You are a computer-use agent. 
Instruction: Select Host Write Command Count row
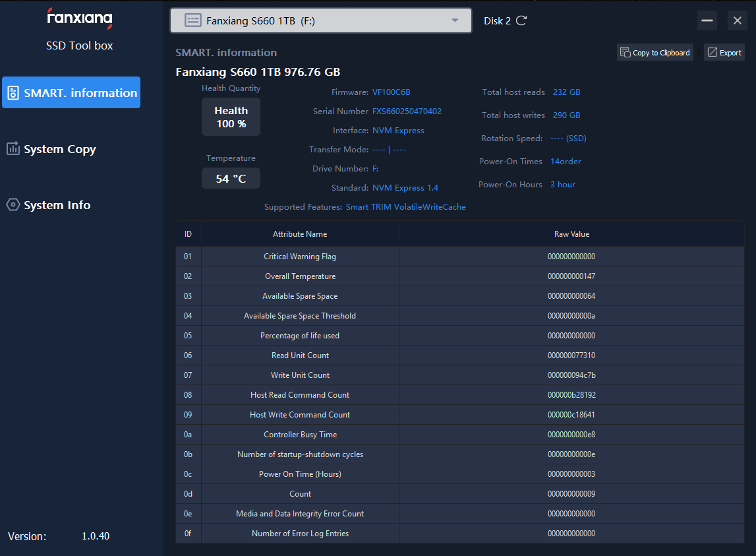tap(460, 415)
